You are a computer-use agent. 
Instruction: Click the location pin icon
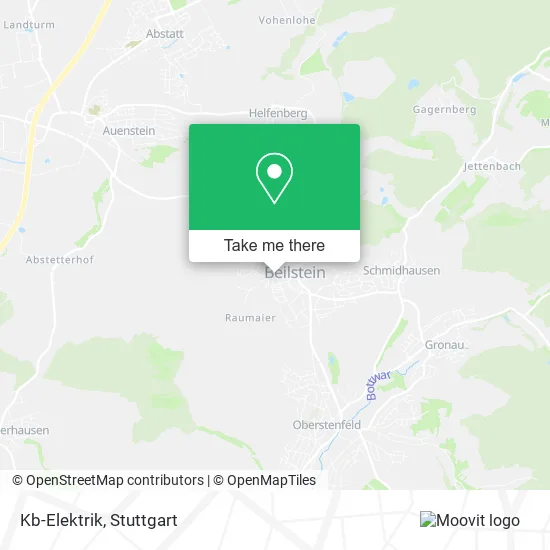[274, 178]
